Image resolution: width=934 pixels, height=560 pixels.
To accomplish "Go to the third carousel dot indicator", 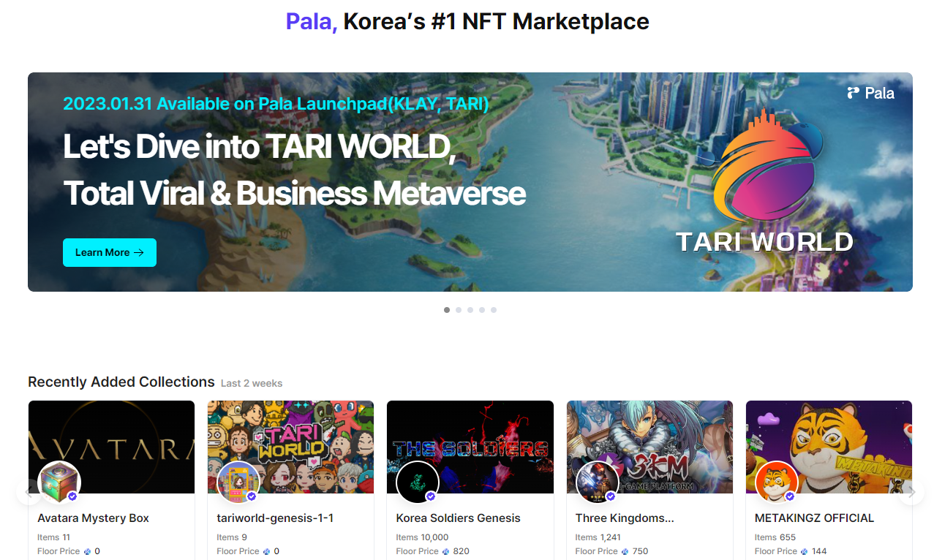I will 470,310.
